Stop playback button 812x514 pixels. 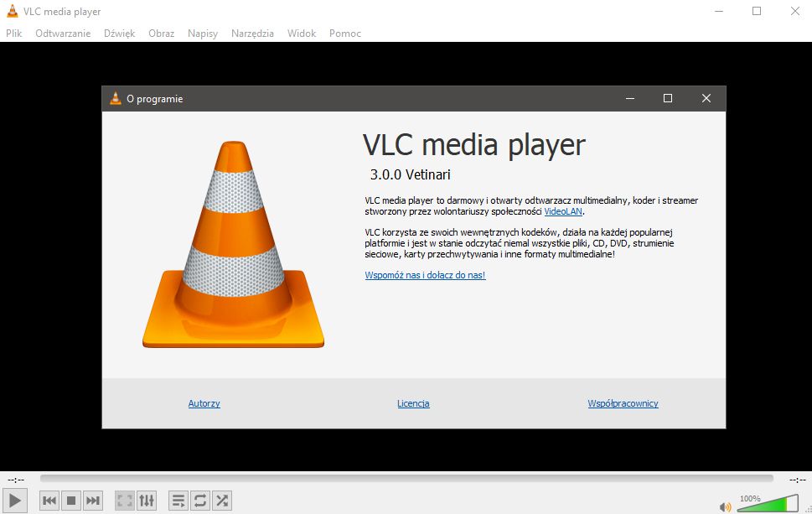(71, 501)
